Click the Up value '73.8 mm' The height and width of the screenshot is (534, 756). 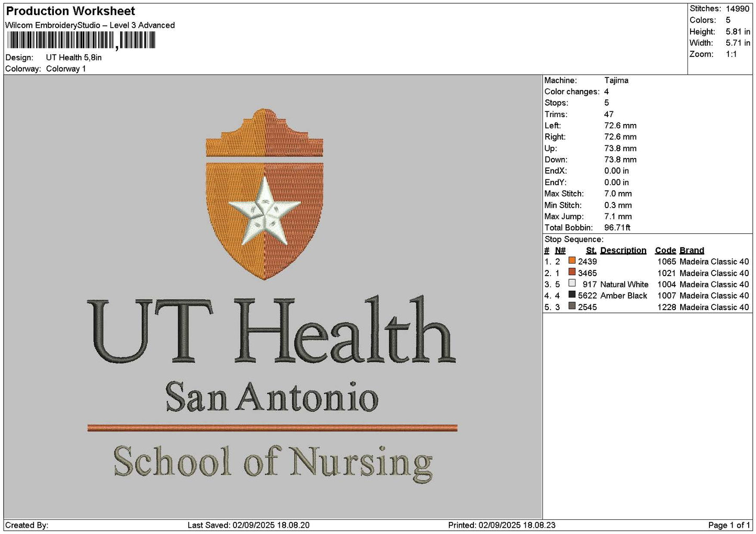tap(620, 149)
